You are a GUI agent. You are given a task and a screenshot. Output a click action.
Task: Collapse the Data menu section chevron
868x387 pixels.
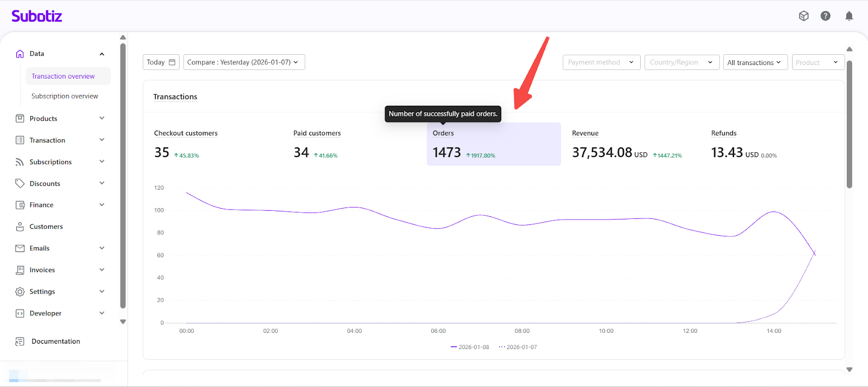tap(102, 54)
